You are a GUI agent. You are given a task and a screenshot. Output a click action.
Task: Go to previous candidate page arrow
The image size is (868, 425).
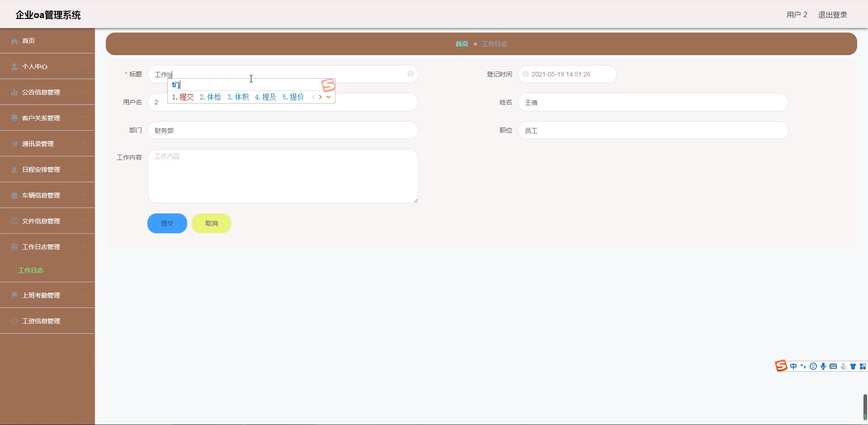[313, 97]
